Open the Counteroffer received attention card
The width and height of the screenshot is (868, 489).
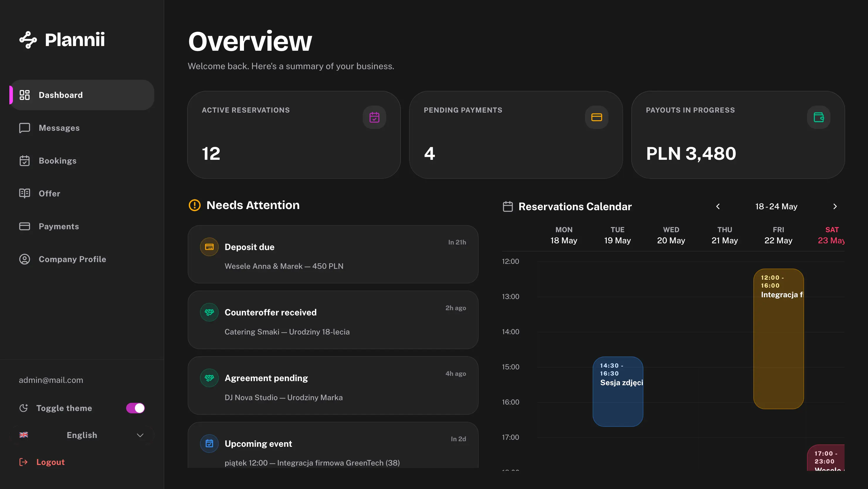click(333, 320)
